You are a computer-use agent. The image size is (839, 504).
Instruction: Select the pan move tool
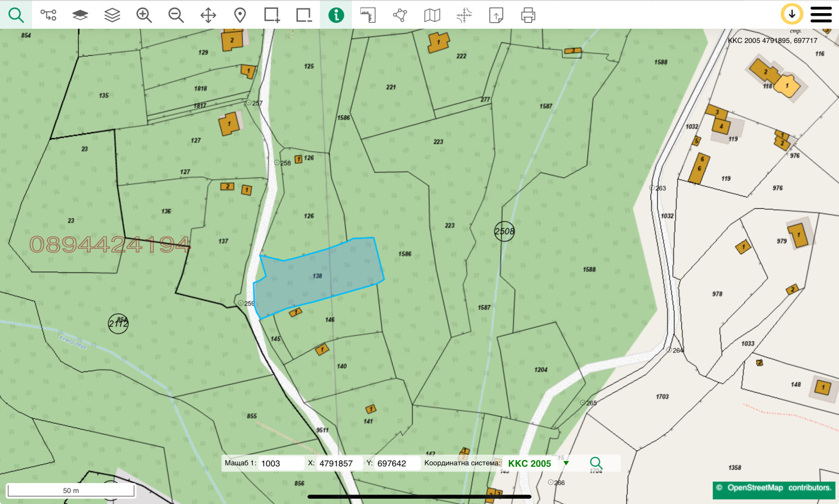(x=208, y=15)
